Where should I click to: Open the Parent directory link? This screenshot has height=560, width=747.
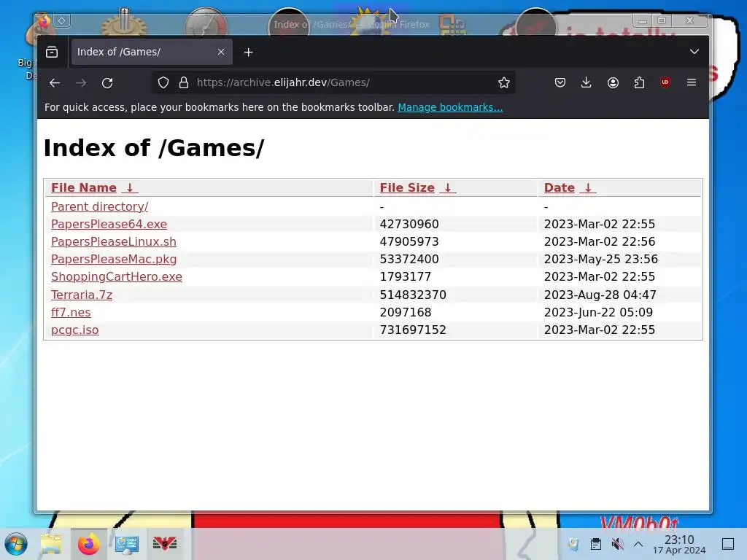coord(99,206)
